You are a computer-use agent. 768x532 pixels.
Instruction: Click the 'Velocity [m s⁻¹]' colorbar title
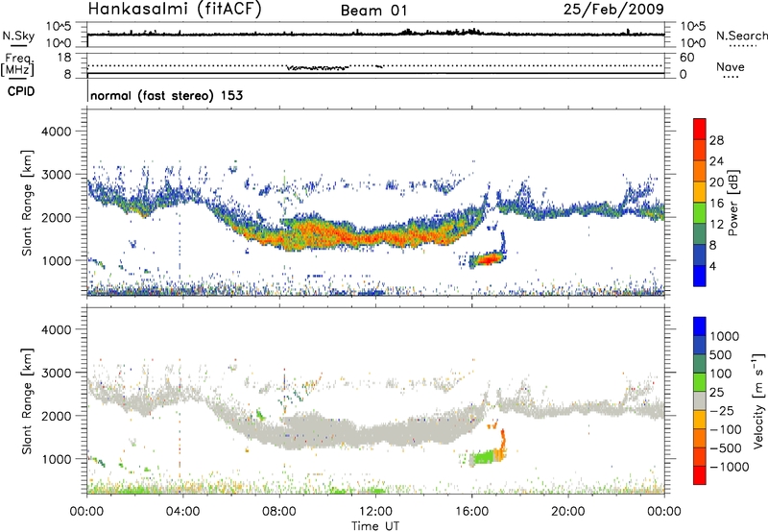click(757, 400)
